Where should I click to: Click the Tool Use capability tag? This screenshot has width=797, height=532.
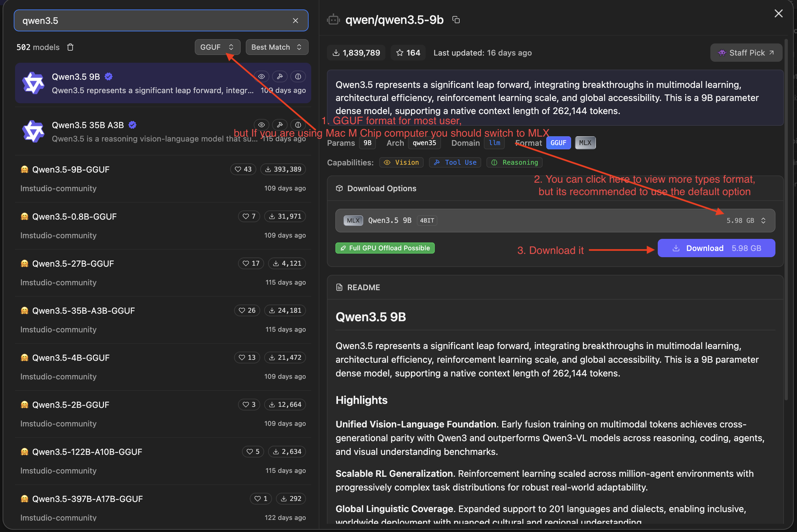(455, 162)
